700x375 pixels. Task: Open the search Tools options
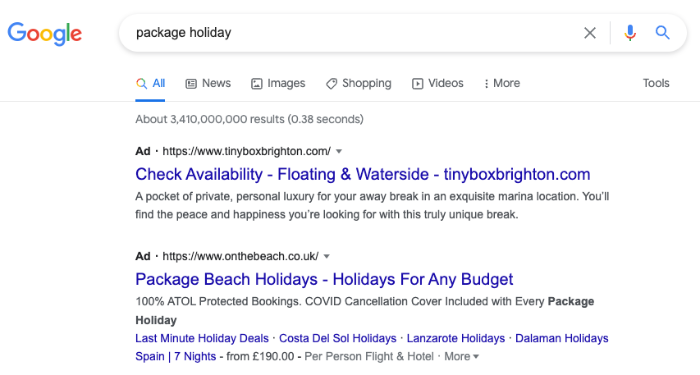click(x=656, y=83)
